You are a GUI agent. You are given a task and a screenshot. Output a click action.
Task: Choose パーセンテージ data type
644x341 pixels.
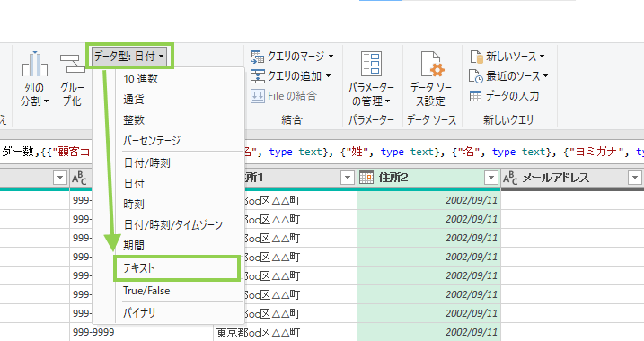(152, 140)
